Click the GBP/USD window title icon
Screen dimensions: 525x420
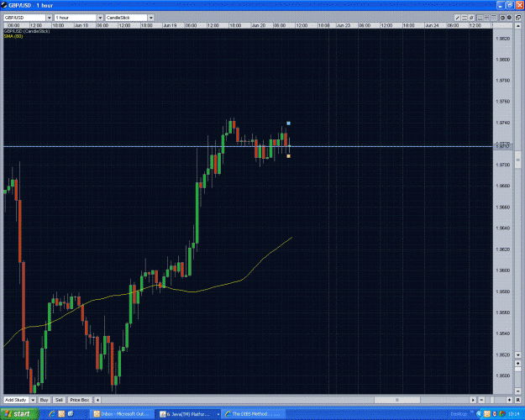[4, 5]
